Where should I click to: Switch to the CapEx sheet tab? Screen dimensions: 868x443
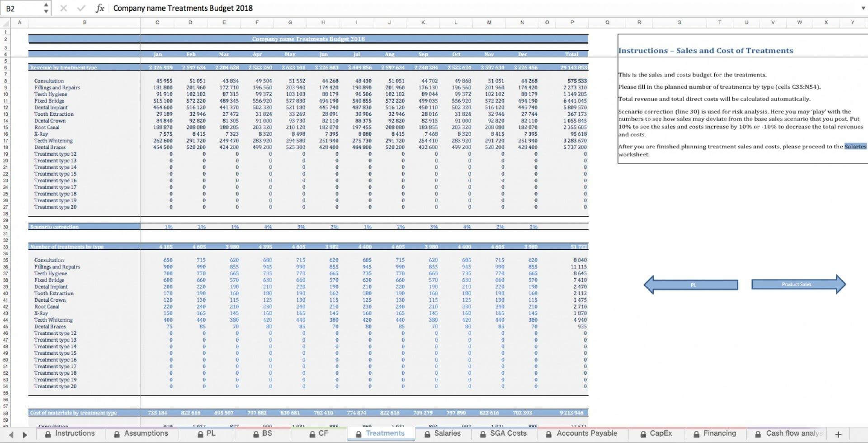[x=656, y=433]
